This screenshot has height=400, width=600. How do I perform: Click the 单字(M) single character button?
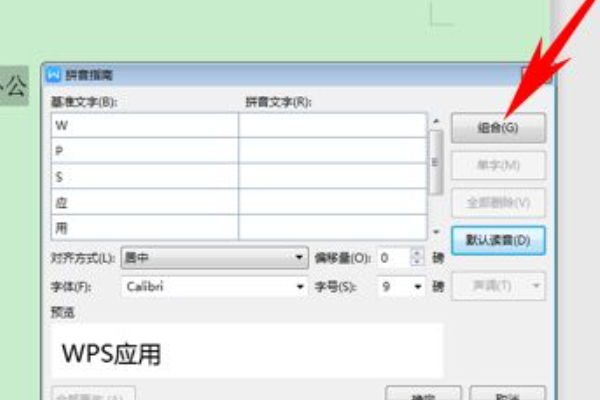(498, 165)
